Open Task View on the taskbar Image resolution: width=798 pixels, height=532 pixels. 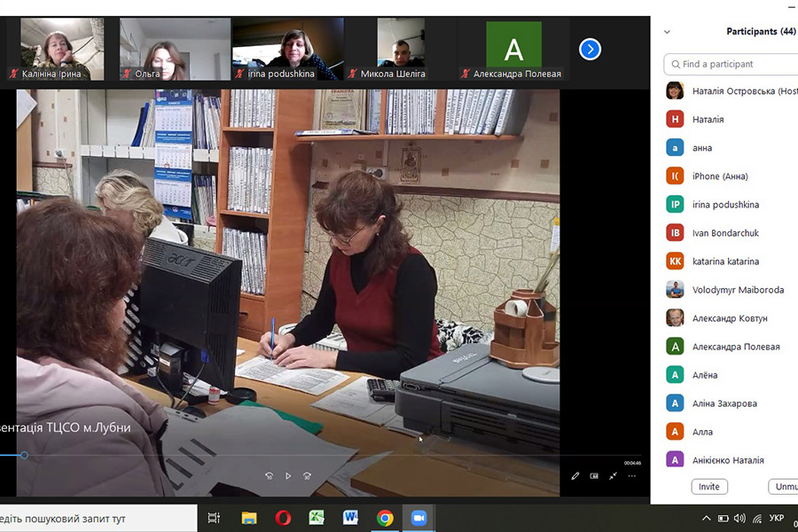click(x=215, y=518)
